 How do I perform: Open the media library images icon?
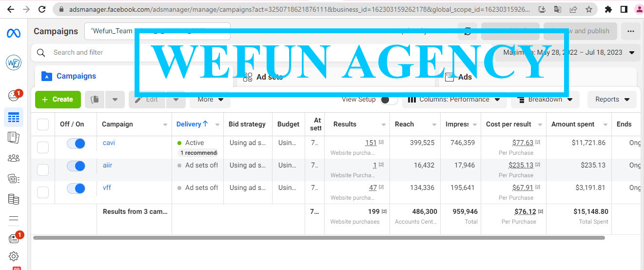14,179
